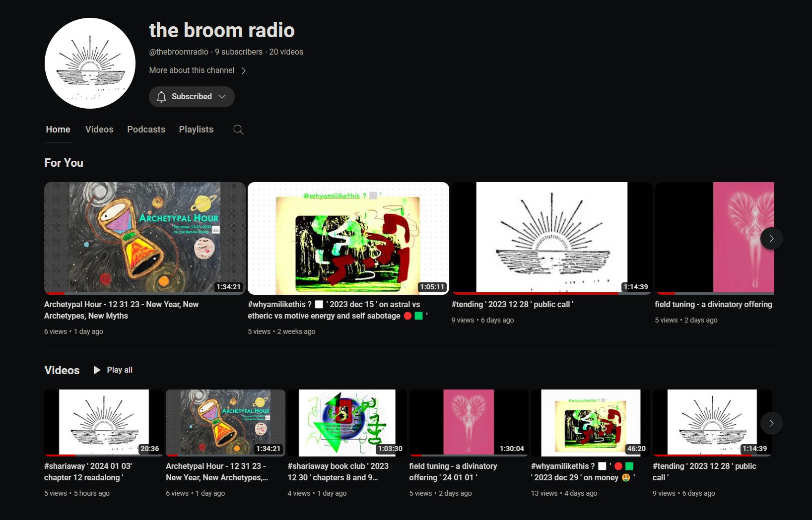Image resolution: width=812 pixels, height=520 pixels.
Task: Open More about this channel link
Action: tap(192, 70)
